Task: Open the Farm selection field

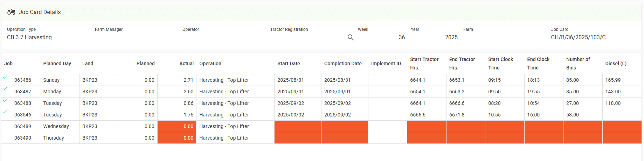Action: (x=505, y=38)
